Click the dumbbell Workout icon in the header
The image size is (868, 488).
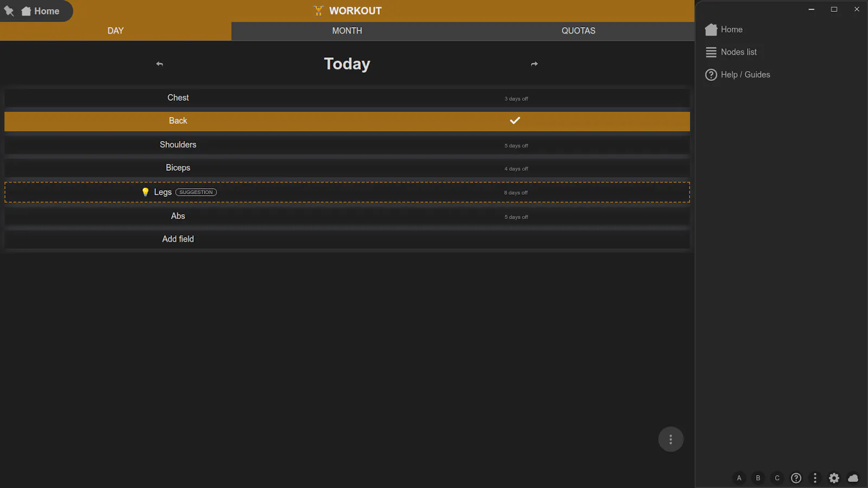coord(318,11)
